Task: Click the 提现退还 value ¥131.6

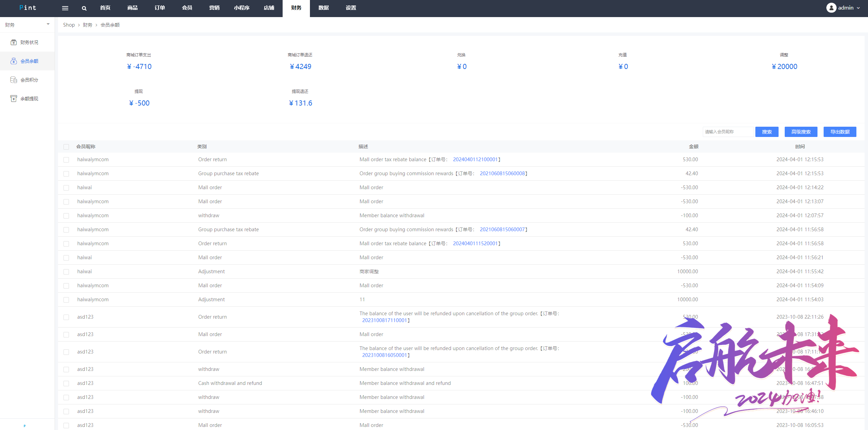Action: coord(300,103)
